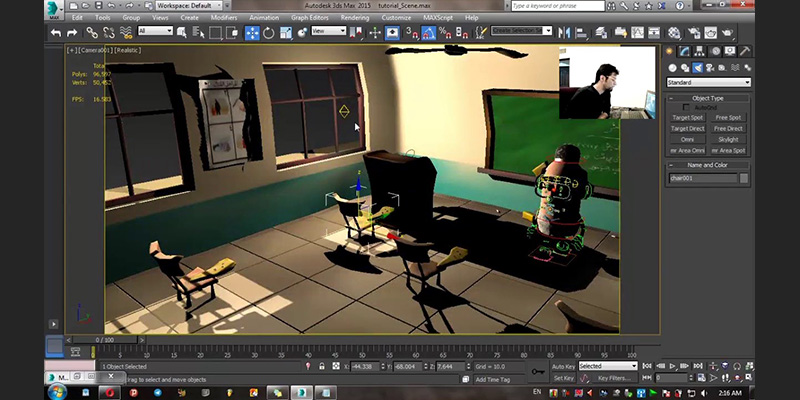This screenshot has width=800, height=400.
Task: Select the Geometry category icon
Action: pos(673,68)
